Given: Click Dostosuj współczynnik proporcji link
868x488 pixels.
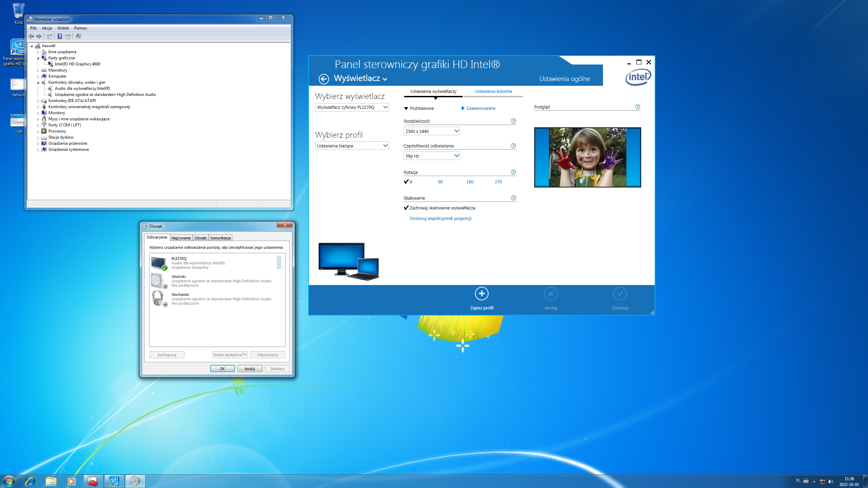Looking at the screenshot, I should tap(440, 219).
